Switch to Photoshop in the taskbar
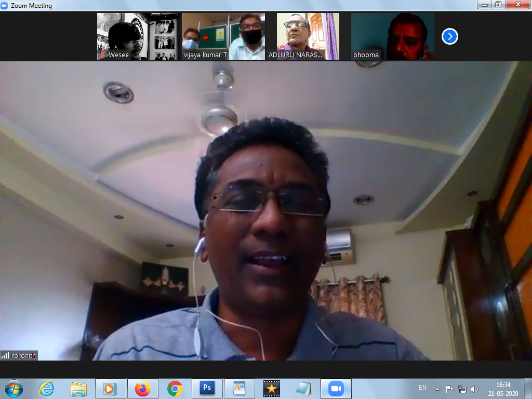The width and height of the screenshot is (532, 399). 207,388
